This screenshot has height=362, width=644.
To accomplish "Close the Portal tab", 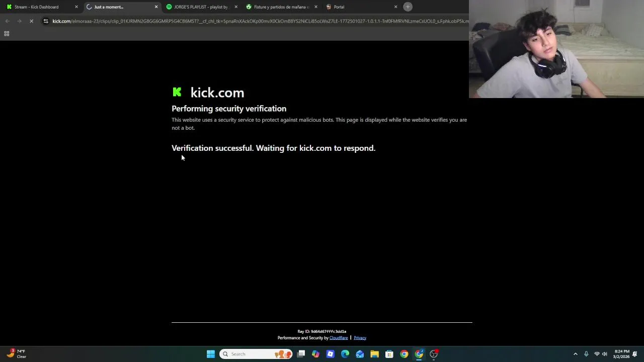I will [x=395, y=7].
